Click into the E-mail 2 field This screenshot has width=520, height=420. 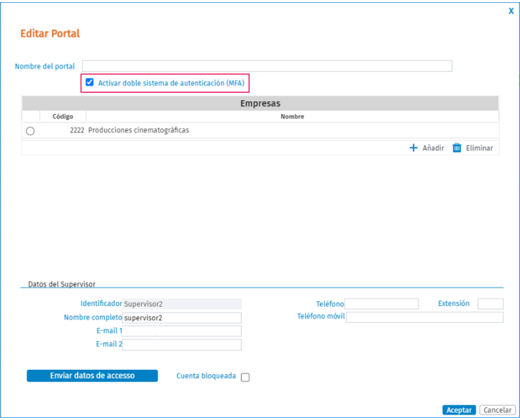pos(182,345)
